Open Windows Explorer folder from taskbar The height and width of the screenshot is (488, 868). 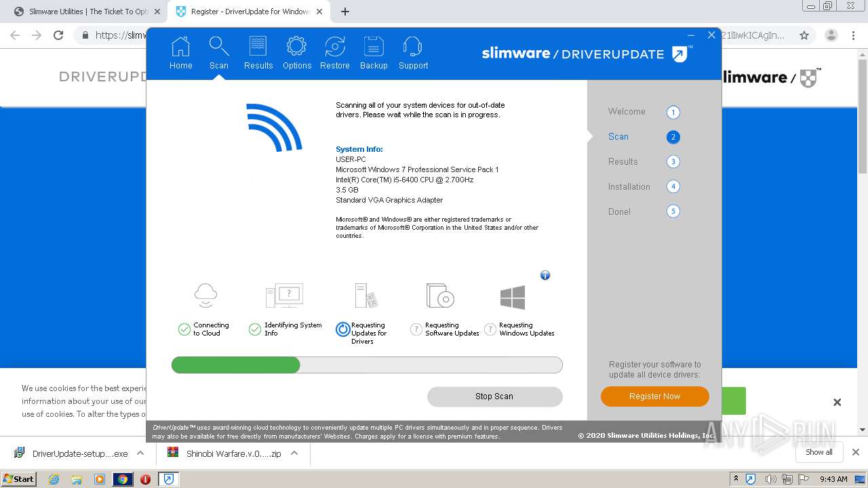[x=77, y=479]
